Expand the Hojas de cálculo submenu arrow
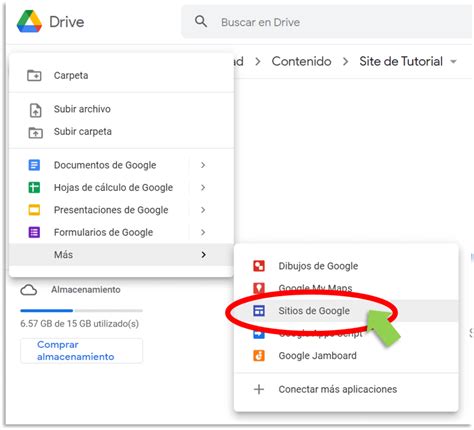 [203, 187]
